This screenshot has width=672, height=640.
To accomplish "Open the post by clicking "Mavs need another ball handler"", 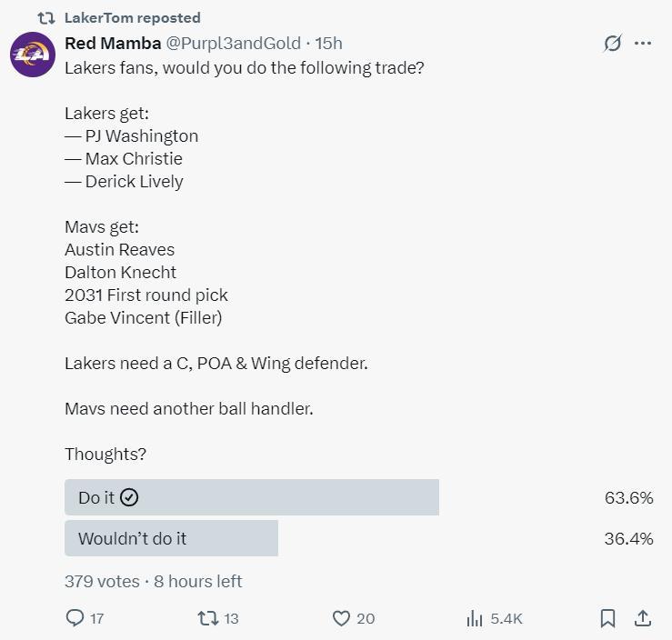I will tap(188, 408).
